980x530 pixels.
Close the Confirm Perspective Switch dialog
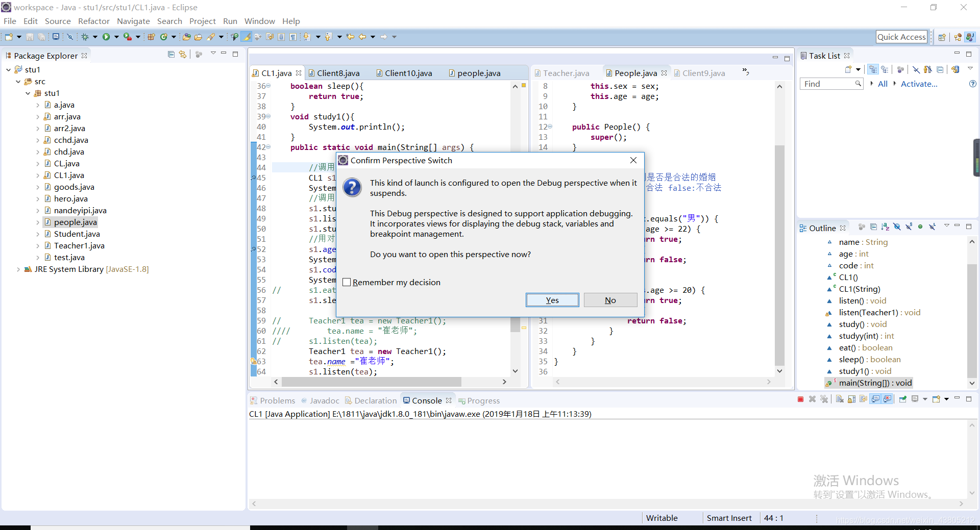[633, 160]
